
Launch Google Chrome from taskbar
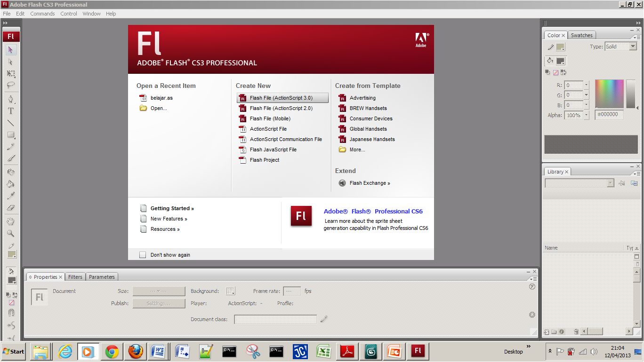tap(112, 351)
